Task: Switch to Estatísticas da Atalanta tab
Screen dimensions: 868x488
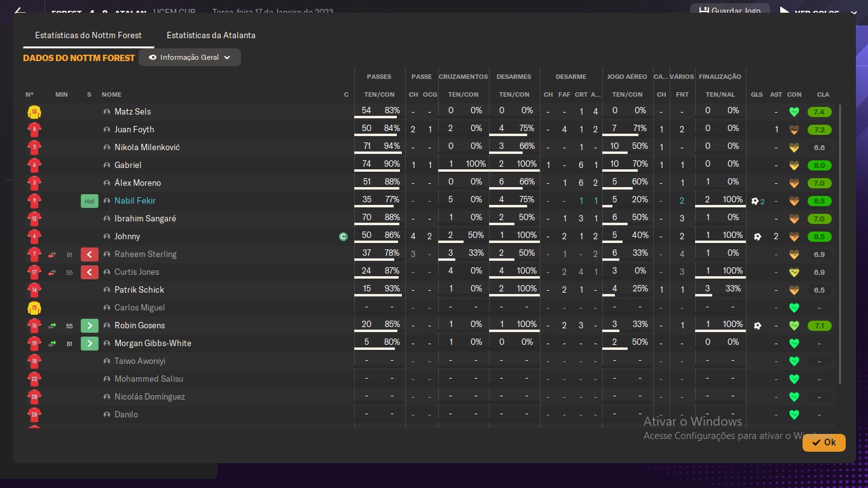Action: coord(210,35)
